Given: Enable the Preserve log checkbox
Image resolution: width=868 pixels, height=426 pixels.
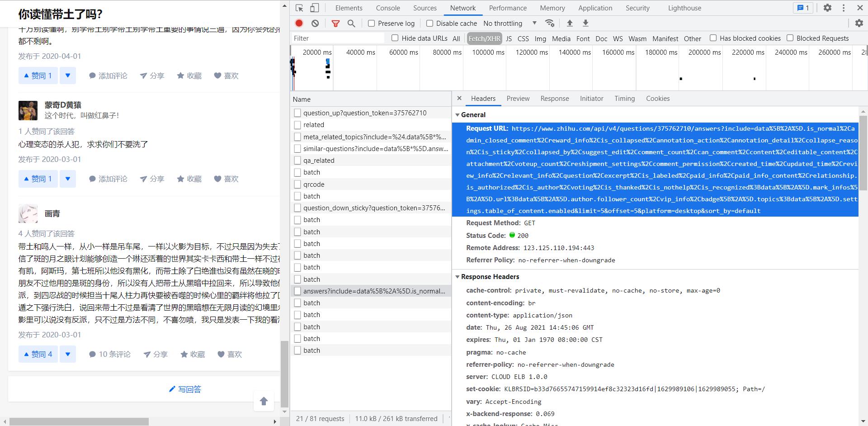Looking at the screenshot, I should 371,23.
